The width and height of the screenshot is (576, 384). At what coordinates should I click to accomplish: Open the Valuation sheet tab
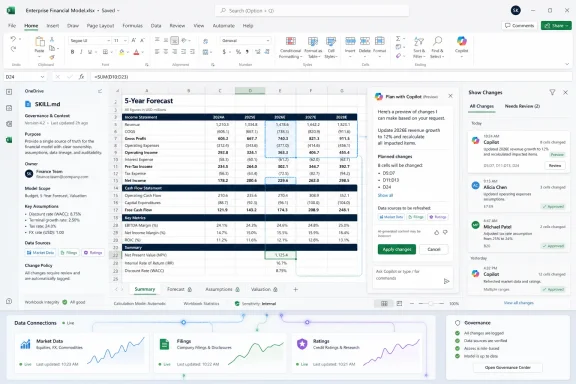(264, 290)
